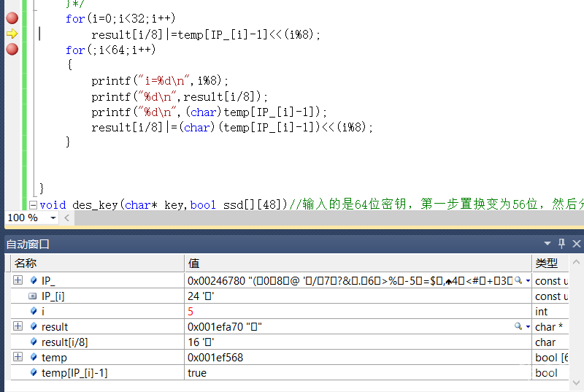This screenshot has width=584, height=392.
Task: Open visualizer dropdown arrow beside IP_ value
Action: (x=527, y=280)
